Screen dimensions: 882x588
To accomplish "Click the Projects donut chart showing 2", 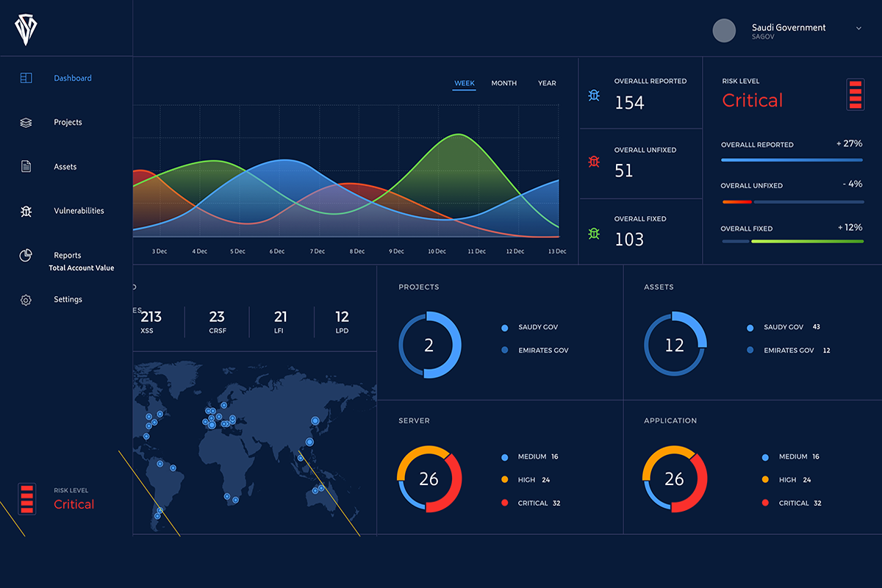I will point(430,345).
